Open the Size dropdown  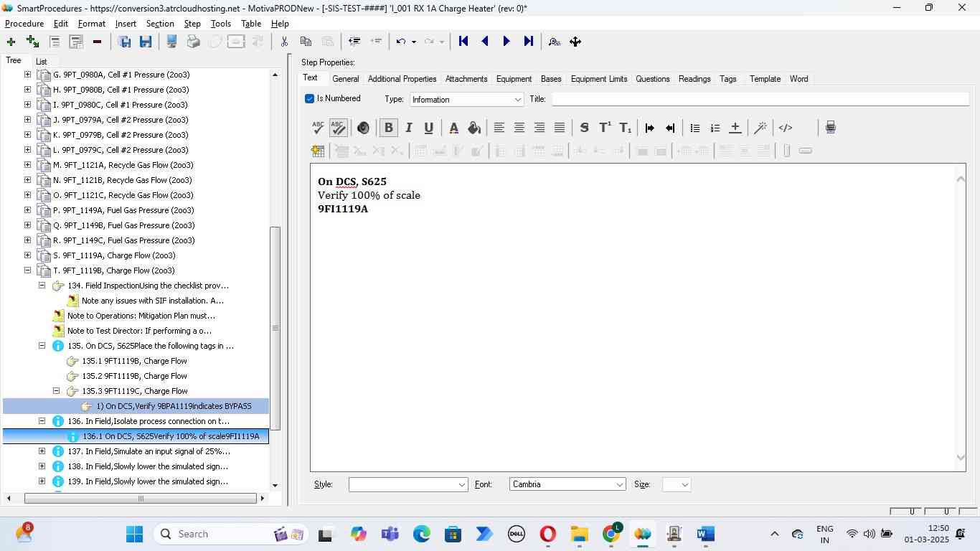coord(677,485)
